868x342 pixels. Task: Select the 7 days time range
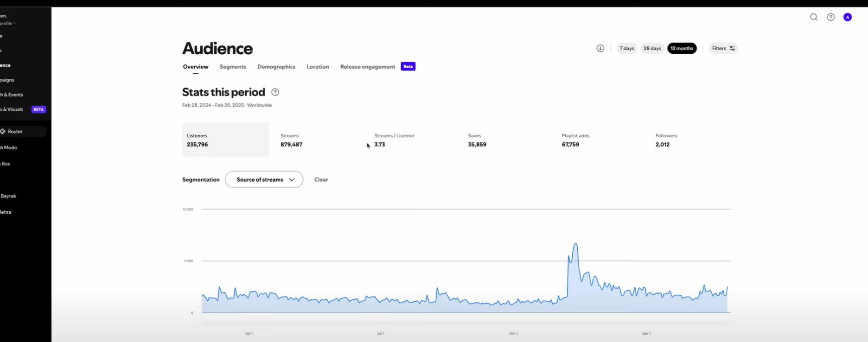[x=626, y=48]
